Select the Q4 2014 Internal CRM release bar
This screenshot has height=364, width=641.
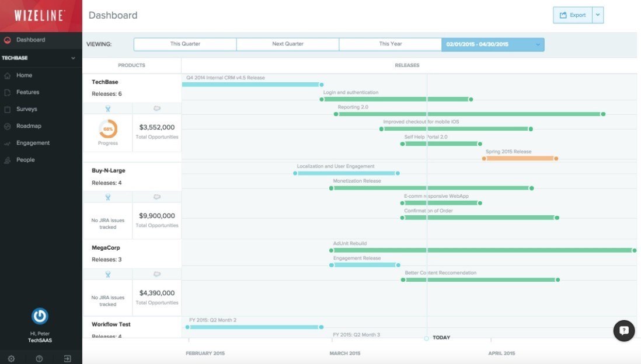click(252, 85)
